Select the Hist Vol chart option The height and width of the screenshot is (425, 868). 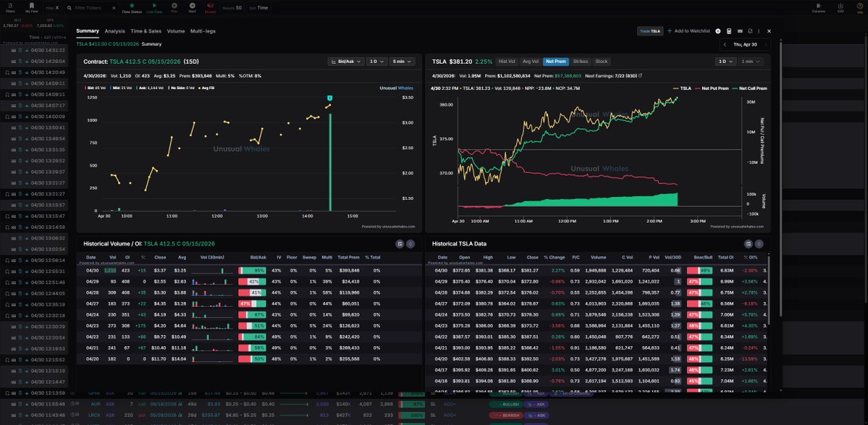tap(507, 62)
